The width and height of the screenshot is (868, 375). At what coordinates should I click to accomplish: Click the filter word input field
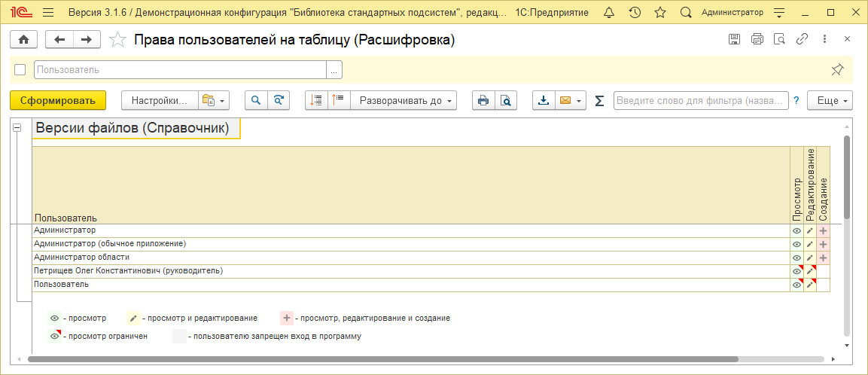pos(701,101)
